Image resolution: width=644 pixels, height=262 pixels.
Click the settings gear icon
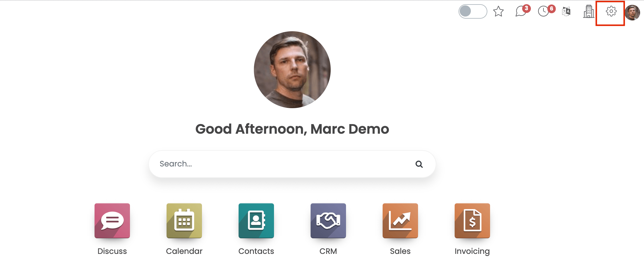click(611, 11)
